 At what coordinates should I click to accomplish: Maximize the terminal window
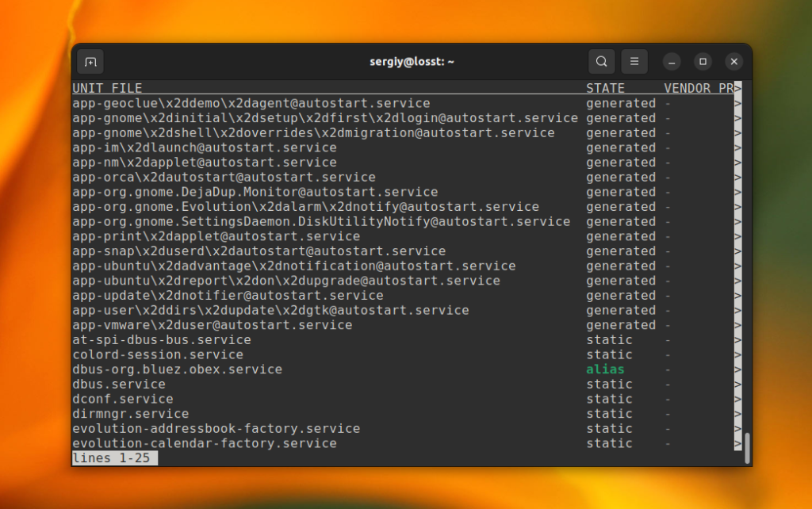pos(703,62)
